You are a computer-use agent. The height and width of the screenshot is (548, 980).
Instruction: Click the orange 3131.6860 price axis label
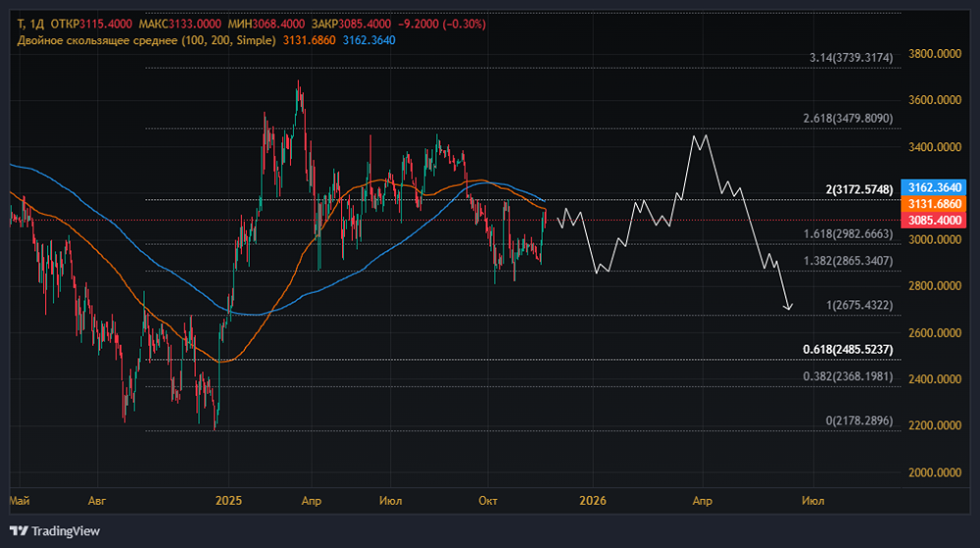coord(934,204)
